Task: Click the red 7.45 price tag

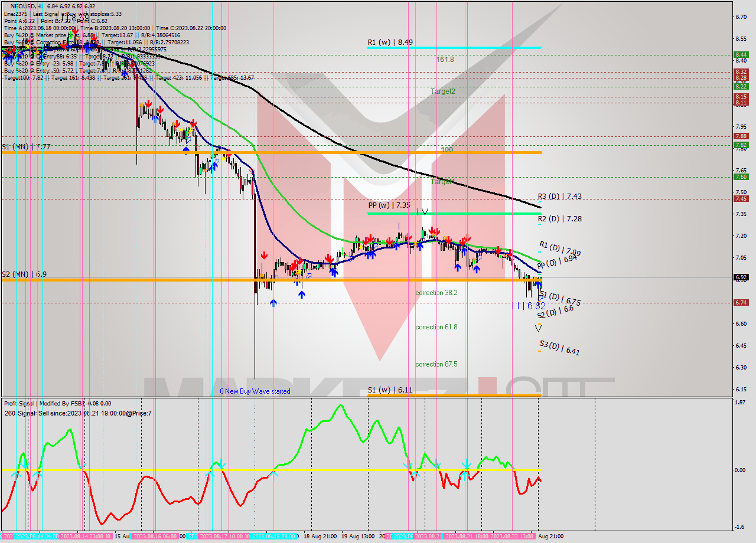Action: point(741,199)
